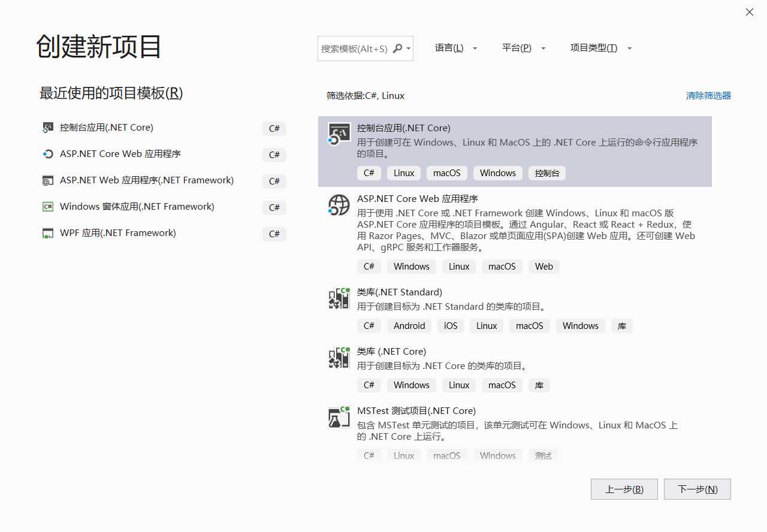Open the 语言(L) filter dropdown
Image resolution: width=767 pixels, height=532 pixels.
456,48
